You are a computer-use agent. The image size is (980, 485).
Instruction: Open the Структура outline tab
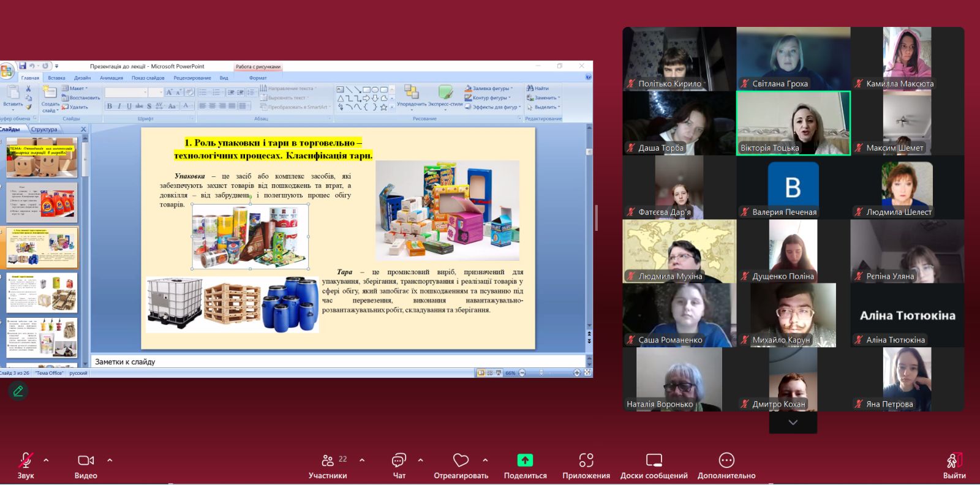[x=44, y=129]
